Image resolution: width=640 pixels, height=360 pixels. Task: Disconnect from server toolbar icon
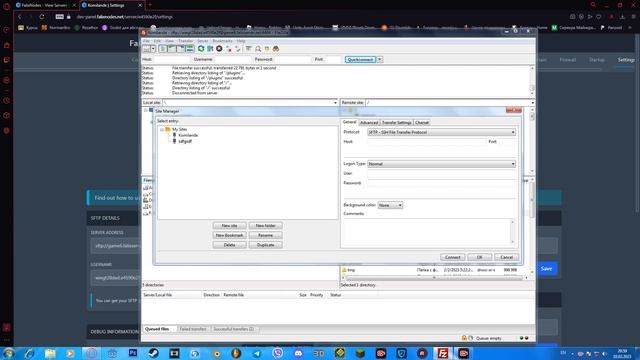[x=229, y=49]
